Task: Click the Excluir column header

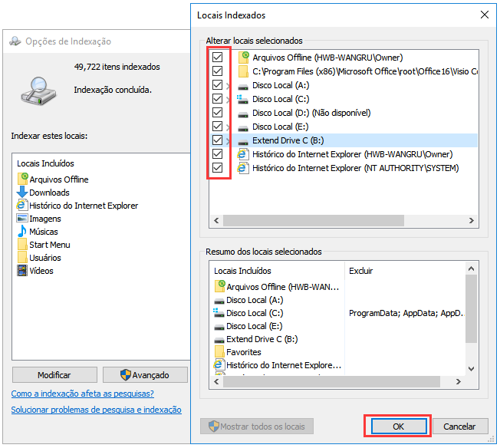Action: (x=360, y=271)
